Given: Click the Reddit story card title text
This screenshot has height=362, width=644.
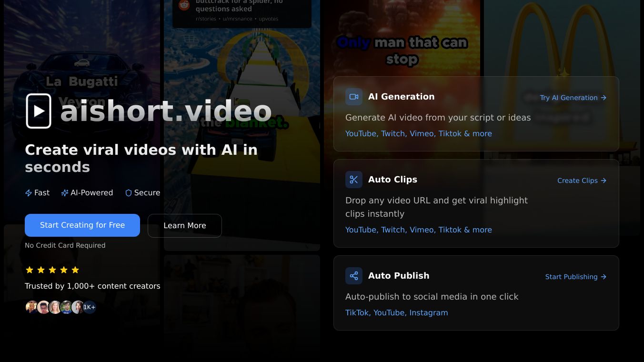Looking at the screenshot, I should (239, 6).
